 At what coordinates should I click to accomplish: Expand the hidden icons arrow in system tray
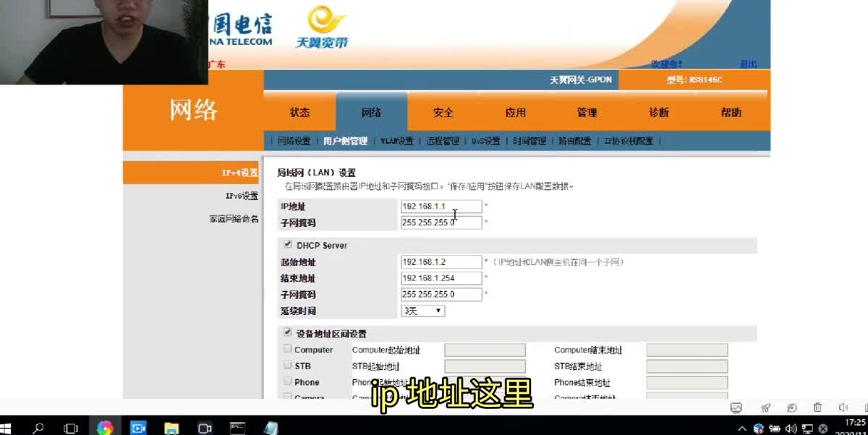tap(742, 427)
